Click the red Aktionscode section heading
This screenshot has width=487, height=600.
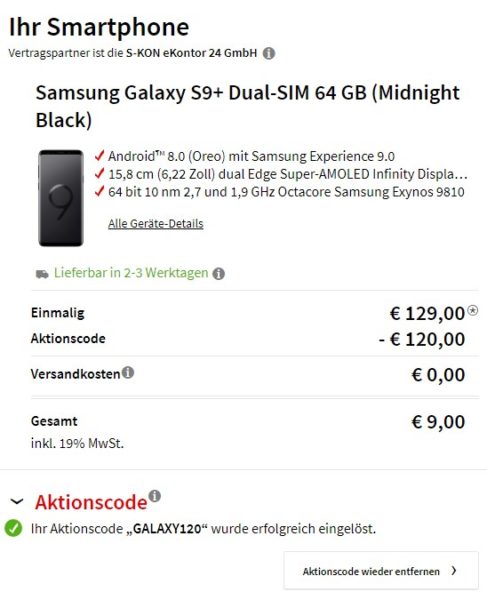coord(91,502)
